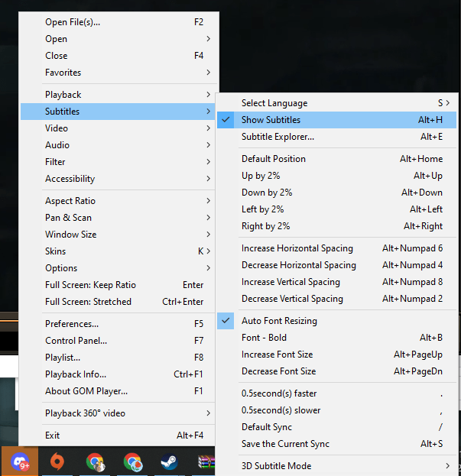Choose Save the Current Sync
Image resolution: width=461 pixels, height=476 pixels.
[336, 444]
